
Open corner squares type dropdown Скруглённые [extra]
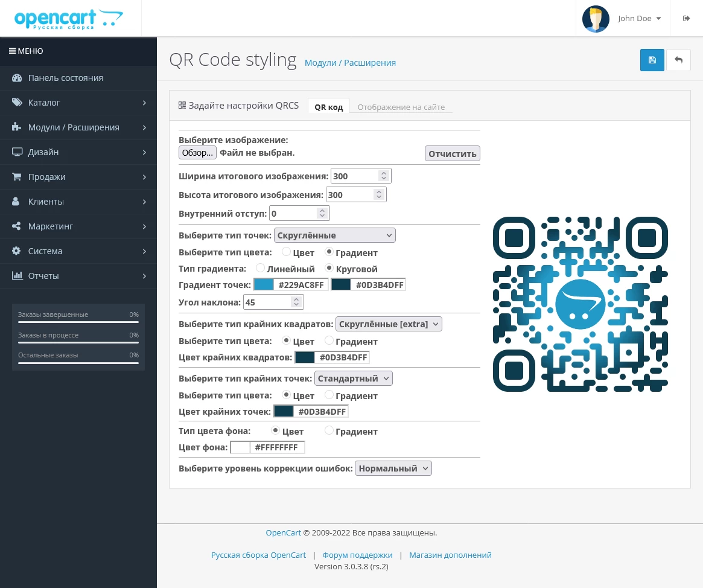(x=389, y=324)
